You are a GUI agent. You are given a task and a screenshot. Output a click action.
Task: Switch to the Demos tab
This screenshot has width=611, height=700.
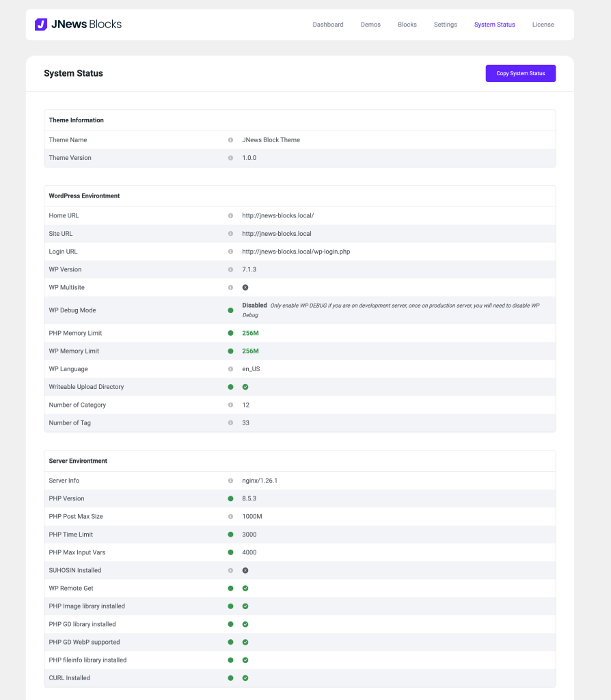(370, 25)
